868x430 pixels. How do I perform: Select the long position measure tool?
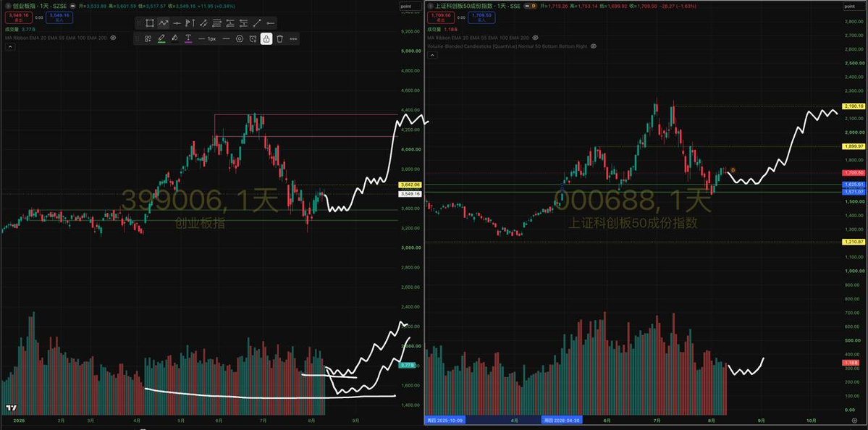click(x=229, y=23)
